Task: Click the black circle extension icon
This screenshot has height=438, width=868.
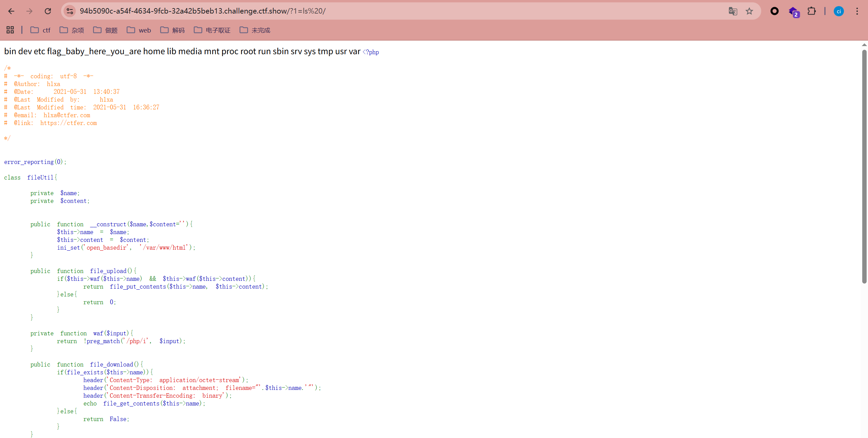Action: click(x=774, y=11)
